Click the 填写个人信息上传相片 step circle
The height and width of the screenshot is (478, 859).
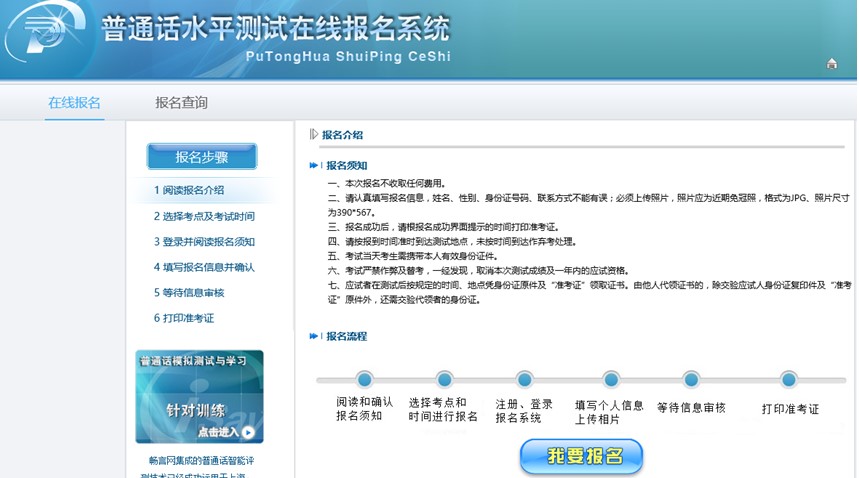(x=611, y=380)
